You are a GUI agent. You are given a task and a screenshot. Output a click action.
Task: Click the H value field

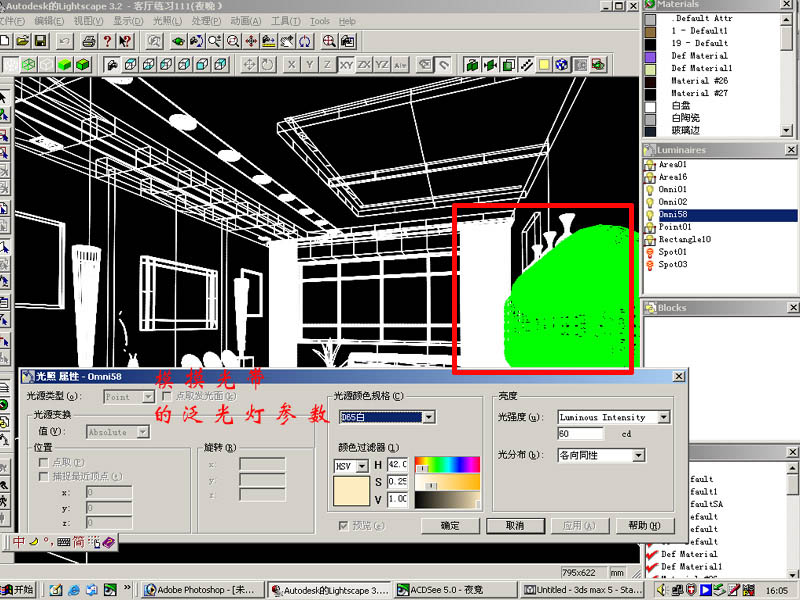[397, 464]
